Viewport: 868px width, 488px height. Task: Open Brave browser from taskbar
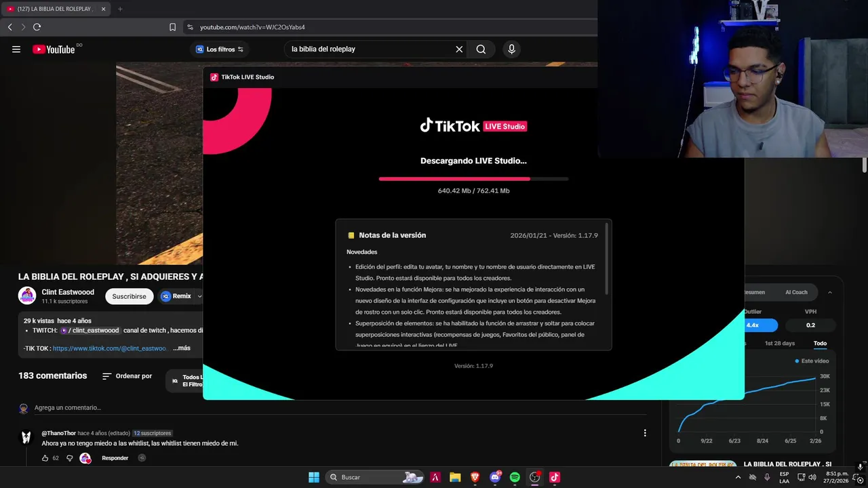[475, 477]
